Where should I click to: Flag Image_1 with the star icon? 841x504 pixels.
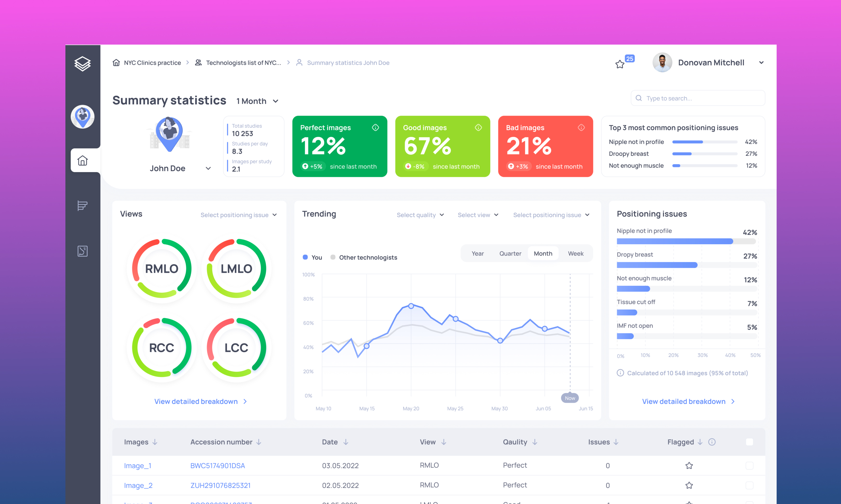pyautogui.click(x=689, y=466)
